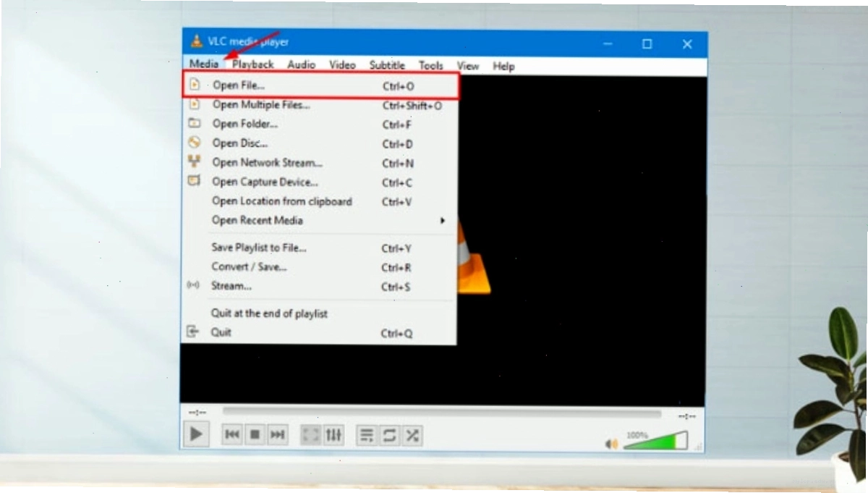This screenshot has height=493, width=868.
Task: Click the VLC cone title bar icon
Action: (196, 41)
